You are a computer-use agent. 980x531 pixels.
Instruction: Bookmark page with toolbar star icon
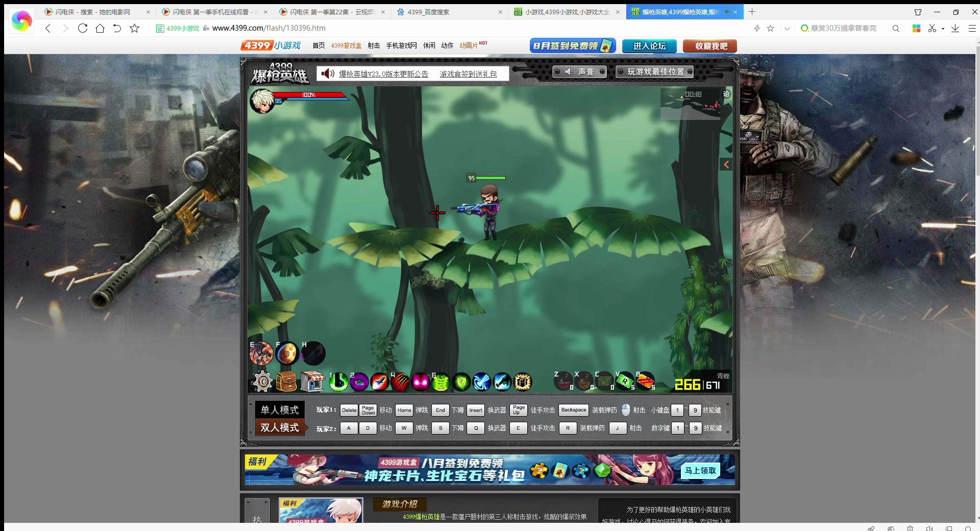click(x=135, y=28)
